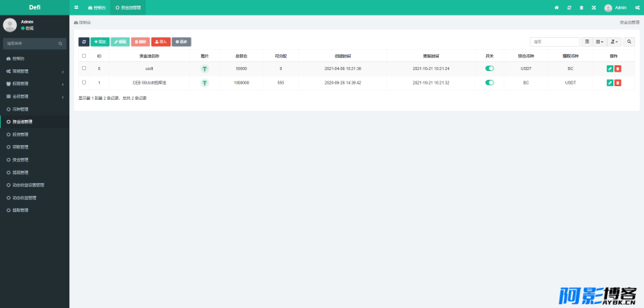
Task: Edit the usdt row with pencil icon
Action: (x=610, y=69)
